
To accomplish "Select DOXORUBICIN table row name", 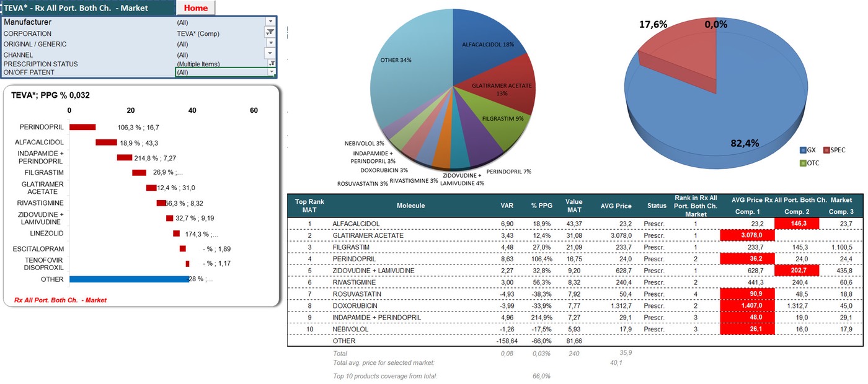I will 355,306.
